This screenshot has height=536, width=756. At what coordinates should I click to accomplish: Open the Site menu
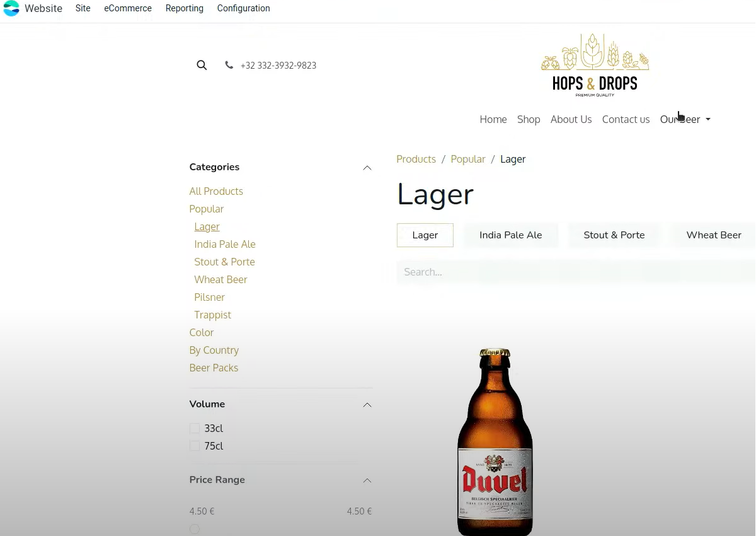click(x=83, y=8)
